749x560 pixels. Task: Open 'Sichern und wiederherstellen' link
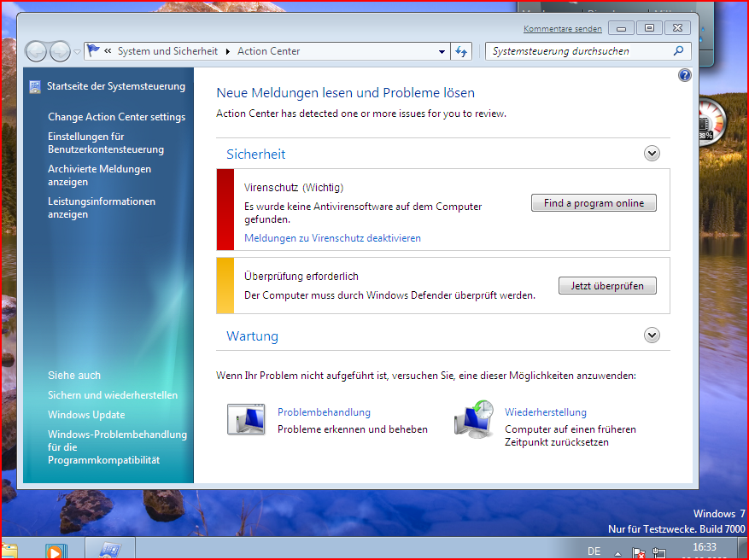pyautogui.click(x=113, y=394)
